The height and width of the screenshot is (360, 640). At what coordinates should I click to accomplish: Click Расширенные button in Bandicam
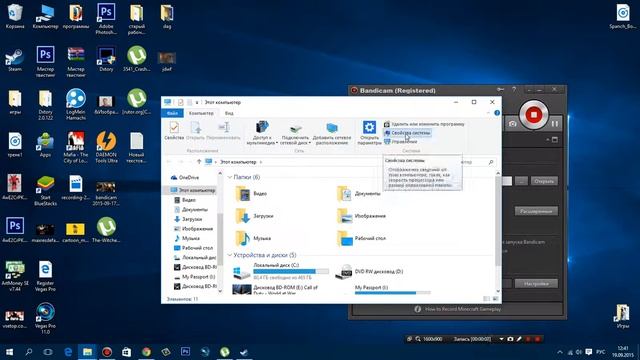[x=536, y=211]
